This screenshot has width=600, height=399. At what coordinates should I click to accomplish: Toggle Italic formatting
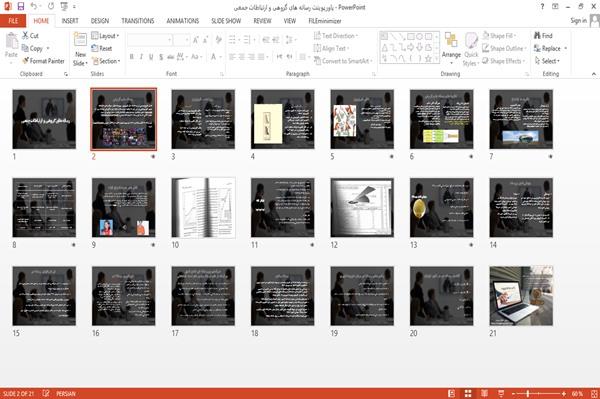coord(141,57)
